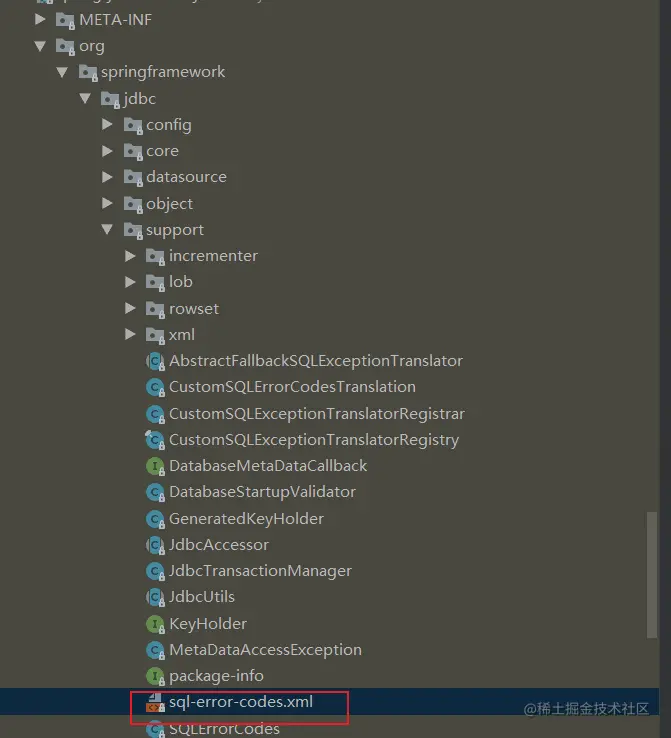Image resolution: width=671 pixels, height=738 pixels.
Task: Select DatabaseMetaDataCallback in the tree
Action: point(268,465)
